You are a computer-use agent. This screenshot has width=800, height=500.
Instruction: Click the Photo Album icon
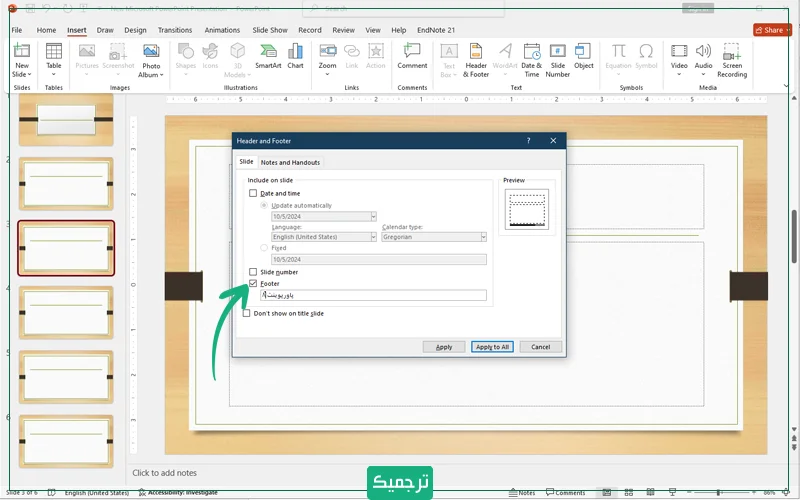(151, 51)
